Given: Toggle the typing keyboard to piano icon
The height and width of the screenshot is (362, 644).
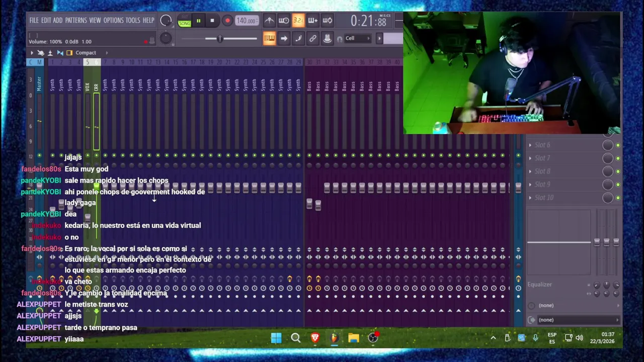Looking at the screenshot, I should [298, 39].
